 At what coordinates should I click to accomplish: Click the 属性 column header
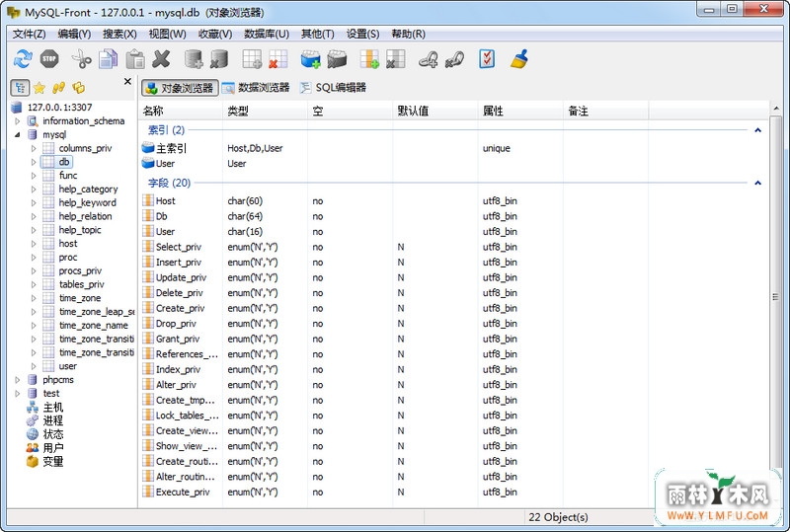[520, 111]
